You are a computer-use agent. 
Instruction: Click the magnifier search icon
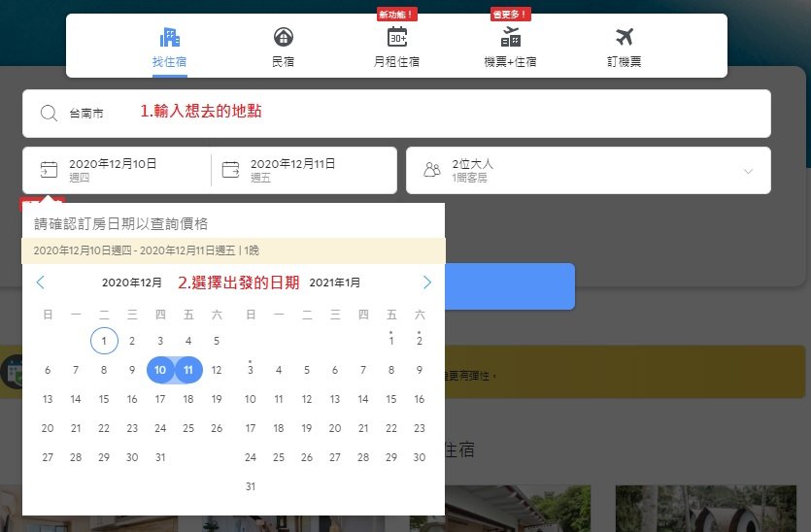(49, 114)
